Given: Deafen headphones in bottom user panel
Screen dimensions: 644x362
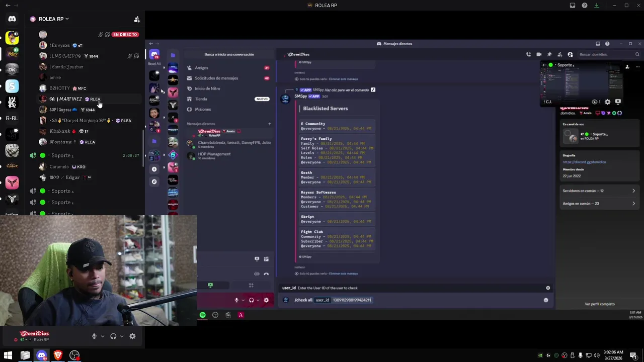Looking at the screenshot, I should point(113,336).
